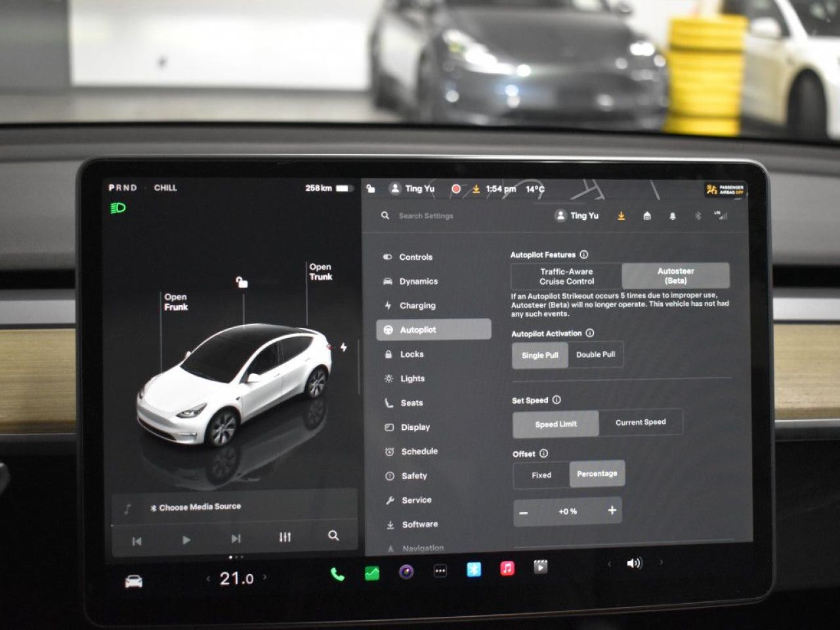This screenshot has width=840, height=630.
Task: Select Percentage offset mode
Action: (x=597, y=474)
